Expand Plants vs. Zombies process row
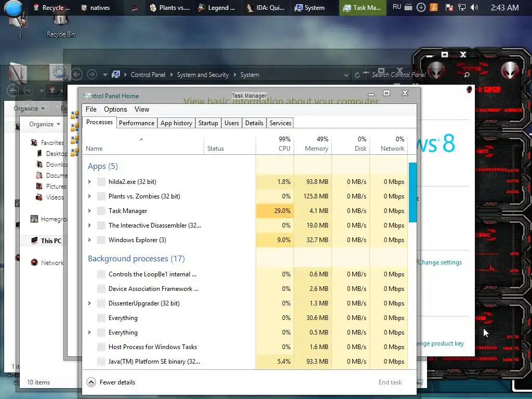 [x=89, y=196]
